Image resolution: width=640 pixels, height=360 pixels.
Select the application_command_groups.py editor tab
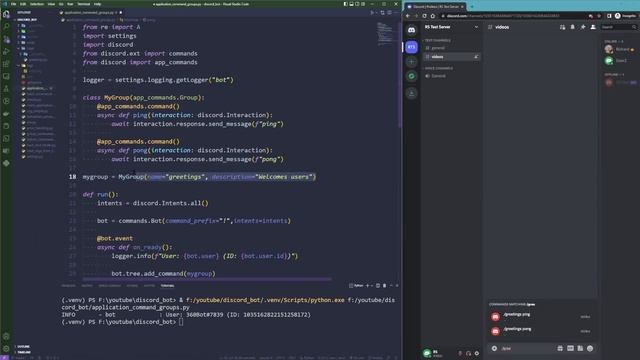pos(91,13)
